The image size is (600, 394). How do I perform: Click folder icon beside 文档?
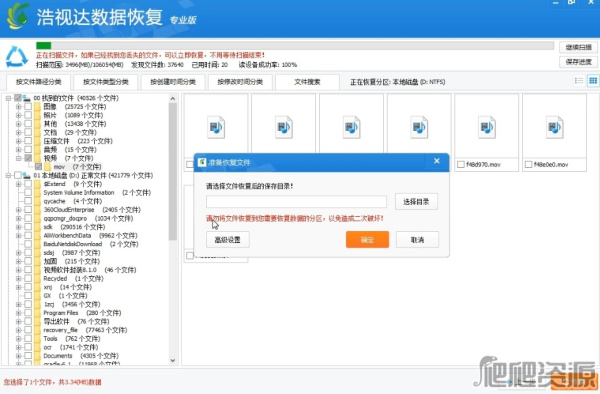pyautogui.click(x=37, y=132)
